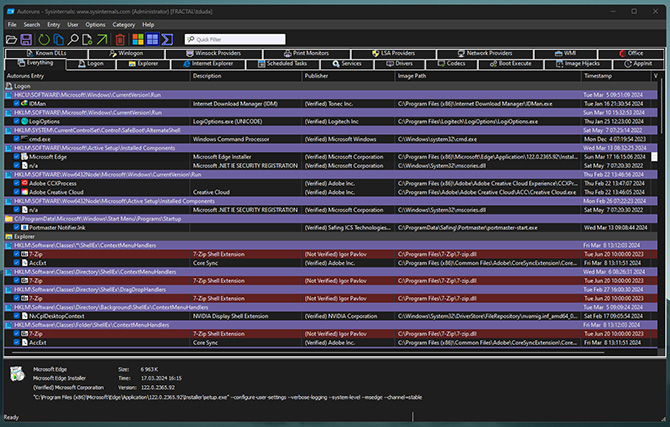Uncheck the IDMan autorun entry
The height and width of the screenshot is (427, 670).
(x=16, y=103)
